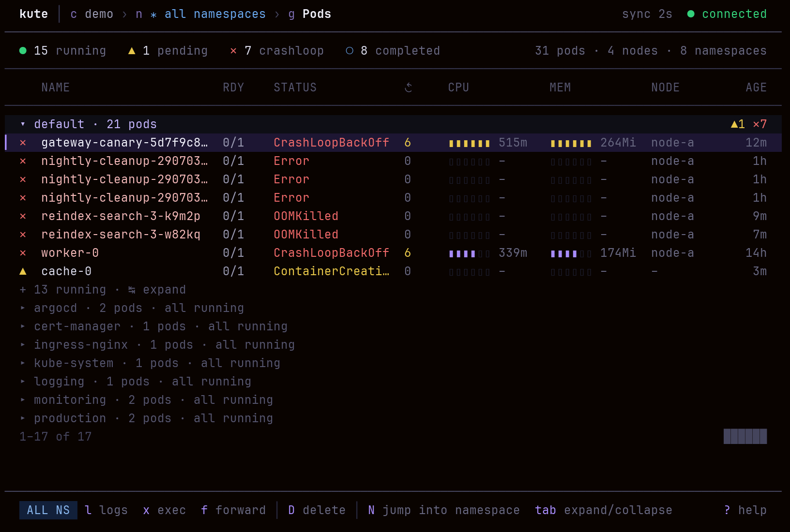Screen dimensions: 790x532
Task: Select the Pods breadcrumb
Action: point(310,14)
